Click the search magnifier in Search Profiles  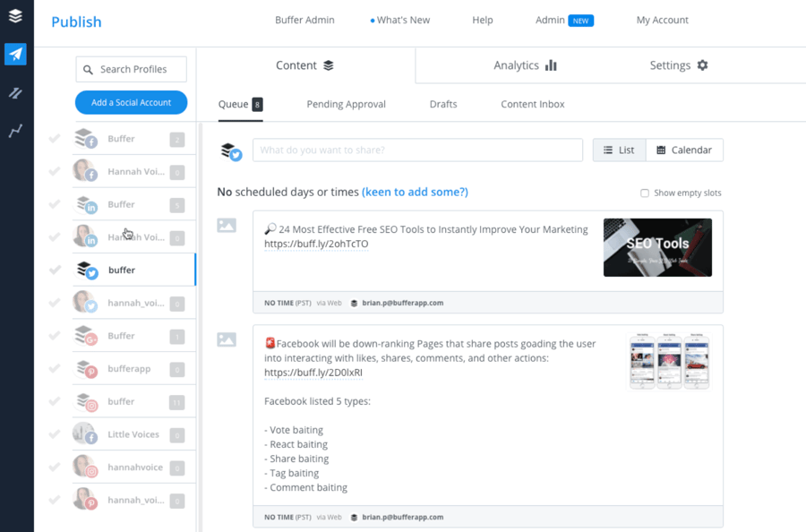(88, 69)
